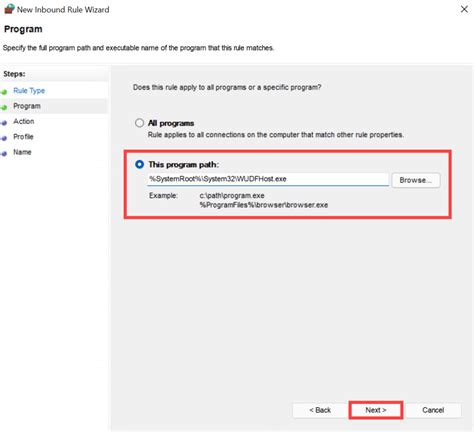Click the green bullet beside Program step

(4, 107)
